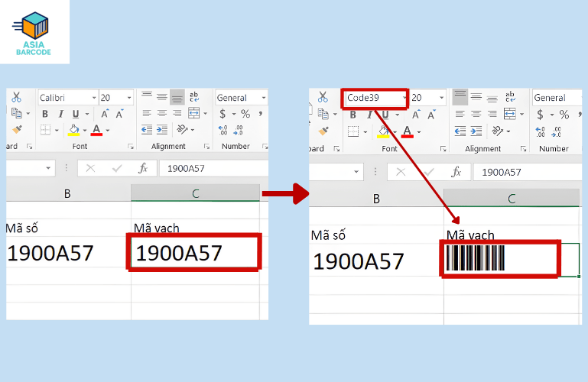This screenshot has width=588, height=382.
Task: Click Increase Indent in left screenshot
Action: coord(162,130)
